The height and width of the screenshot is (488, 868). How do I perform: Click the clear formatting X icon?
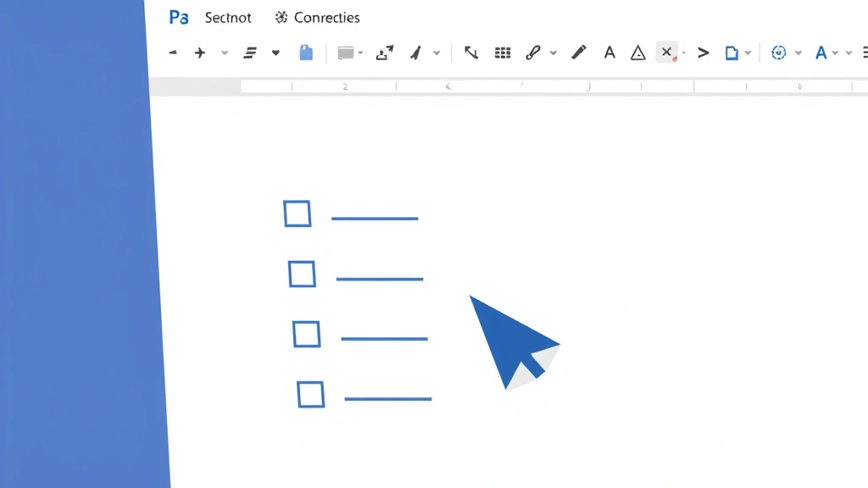coord(665,52)
